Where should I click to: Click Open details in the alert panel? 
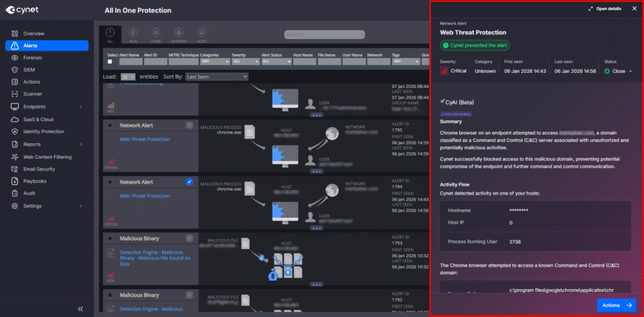pos(604,9)
